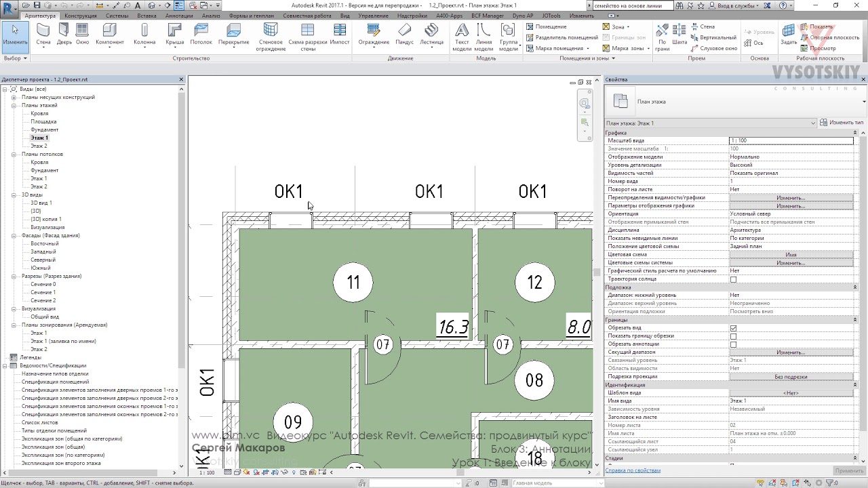Viewport: 868px width, 488px height.
Task: Open the Северный facade view
Action: pyautogui.click(x=43, y=260)
